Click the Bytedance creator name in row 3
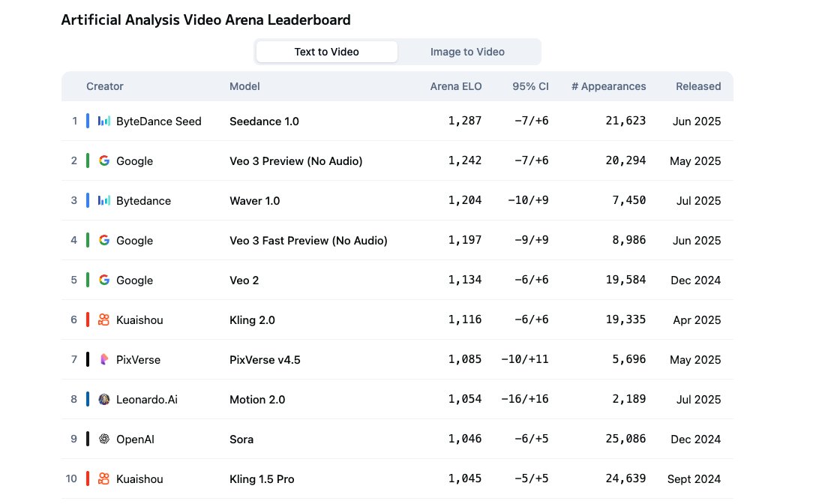The width and height of the screenshot is (813, 504). click(143, 201)
